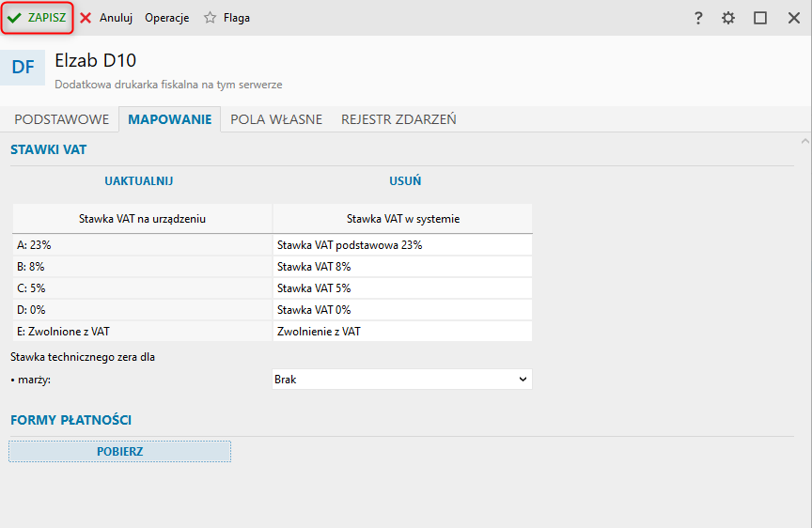812x528 pixels.
Task: Edit the 'Stawka VAT 8%' system cell
Action: click(402, 267)
